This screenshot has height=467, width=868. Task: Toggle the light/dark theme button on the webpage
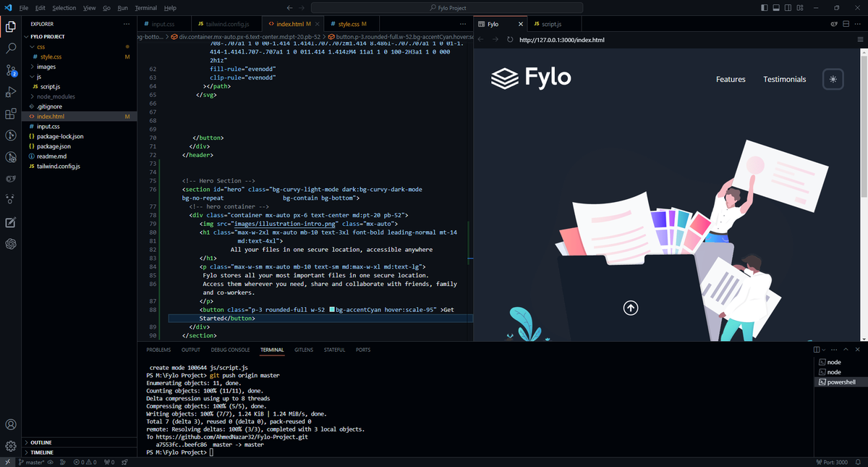(833, 80)
